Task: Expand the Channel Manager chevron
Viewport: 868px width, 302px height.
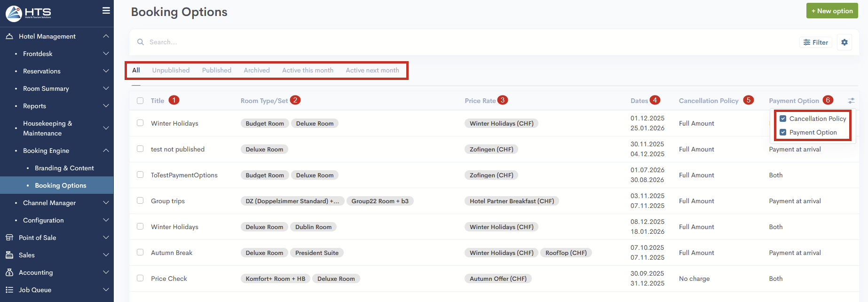Action: pyautogui.click(x=106, y=203)
